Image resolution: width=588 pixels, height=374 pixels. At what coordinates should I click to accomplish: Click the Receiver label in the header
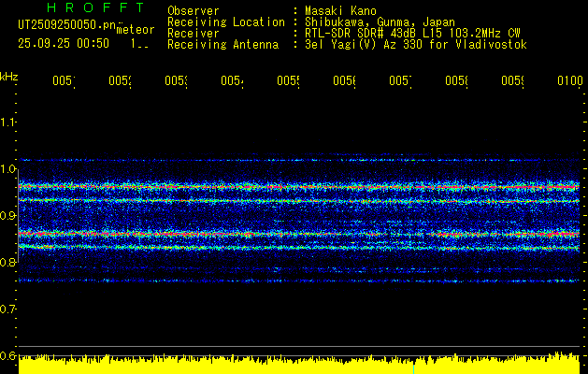coord(194,34)
